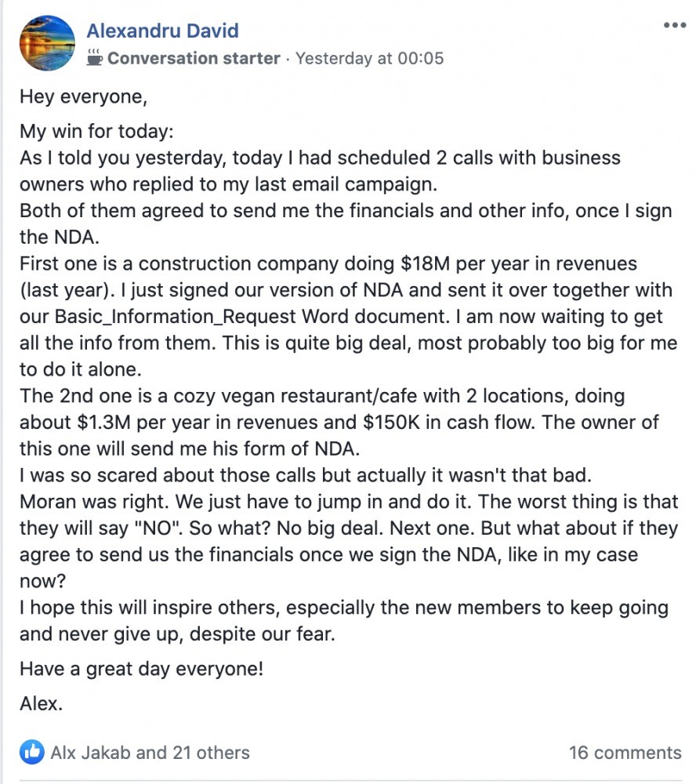696x784 pixels.
Task: Click the 'My win for today:' line
Action: click(x=96, y=132)
